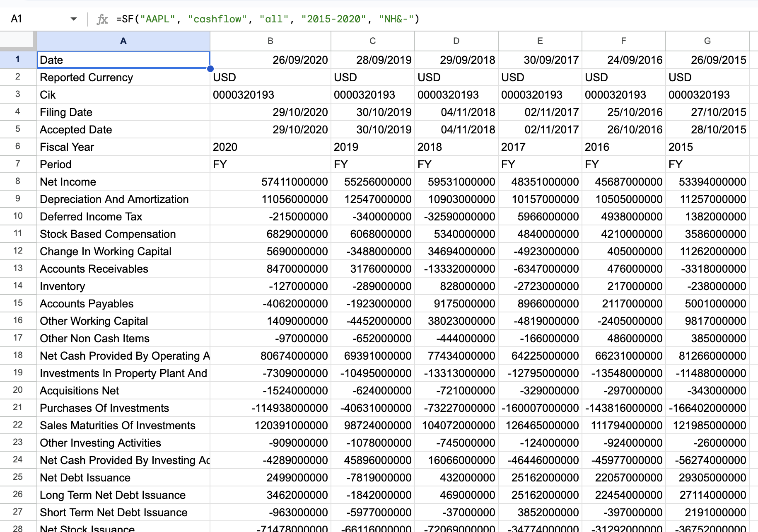
Task: Select column C header
Action: (373, 41)
